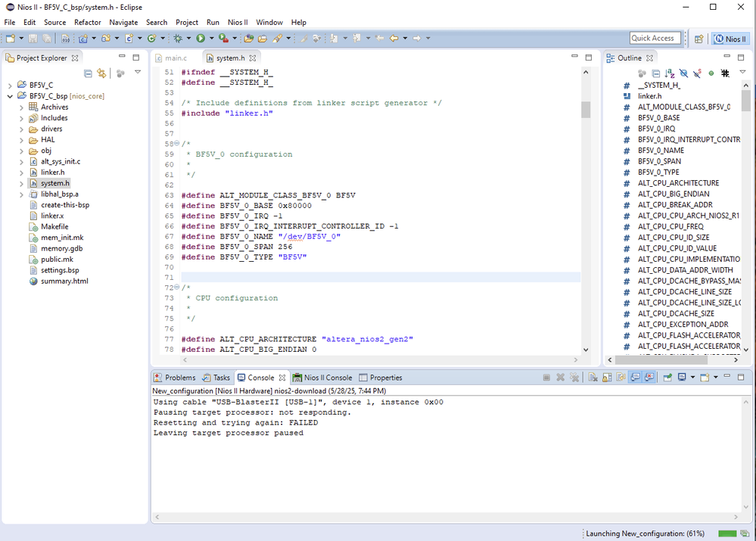756x541 pixels.
Task: Click the Debug bug icon in toolbar
Action: (x=178, y=38)
